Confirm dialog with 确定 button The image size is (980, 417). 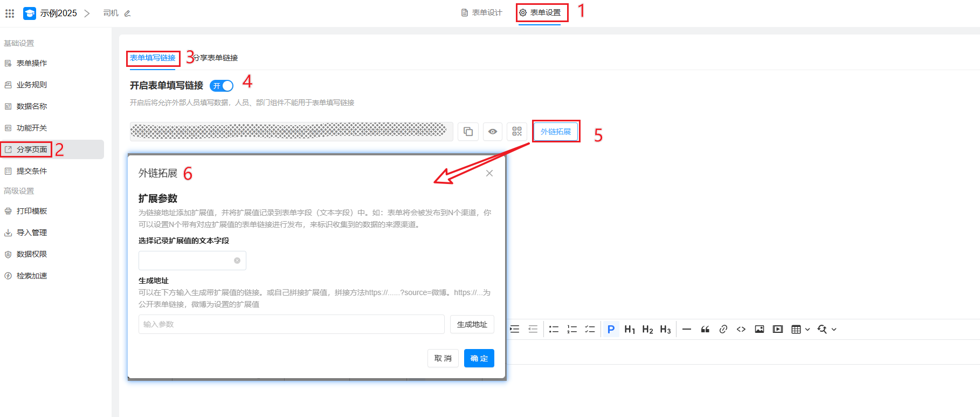click(x=479, y=358)
